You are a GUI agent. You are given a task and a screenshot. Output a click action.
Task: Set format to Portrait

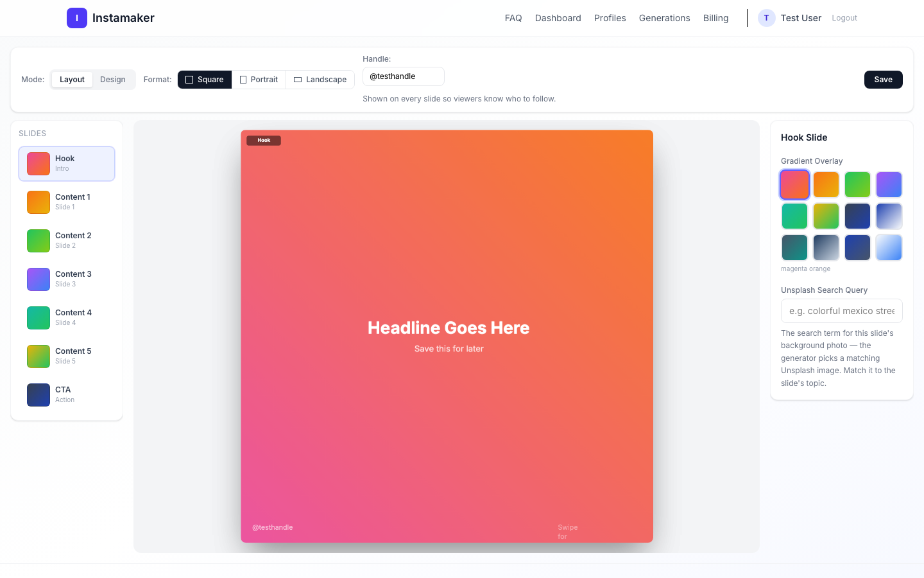pyautogui.click(x=259, y=80)
